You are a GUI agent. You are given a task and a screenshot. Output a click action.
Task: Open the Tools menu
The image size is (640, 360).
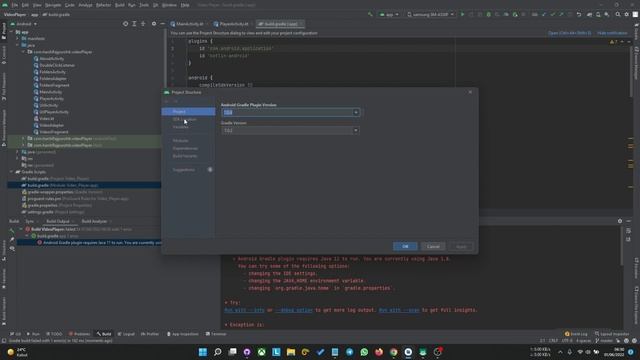pos(144,5)
